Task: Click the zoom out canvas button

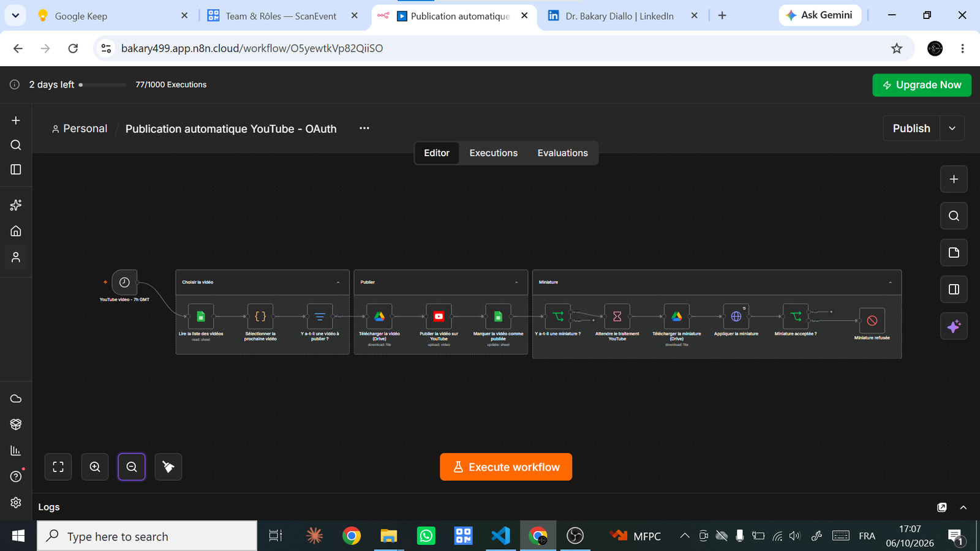Action: point(132,467)
